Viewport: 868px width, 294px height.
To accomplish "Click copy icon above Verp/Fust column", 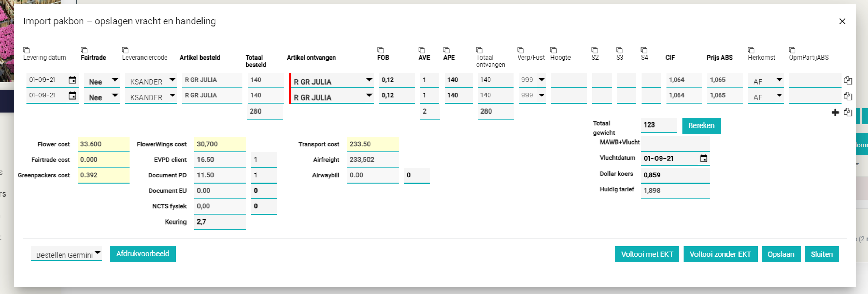I will coord(520,50).
